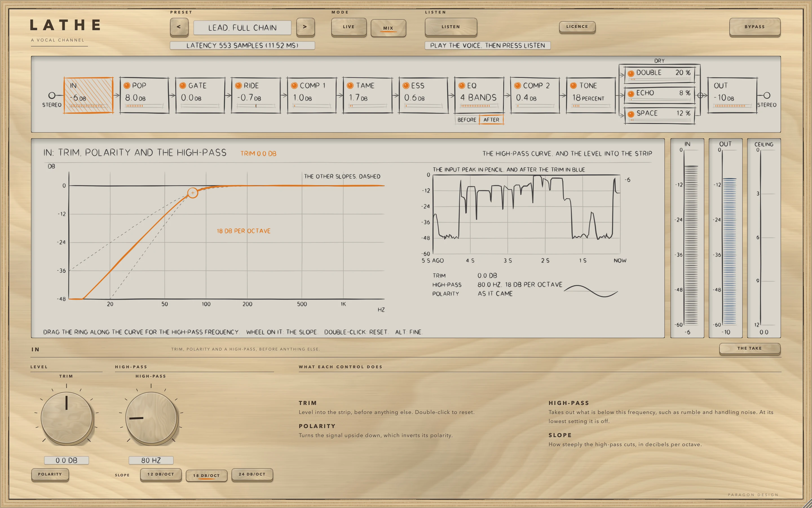Click THE TAKE button
The height and width of the screenshot is (508, 812).
(x=750, y=349)
